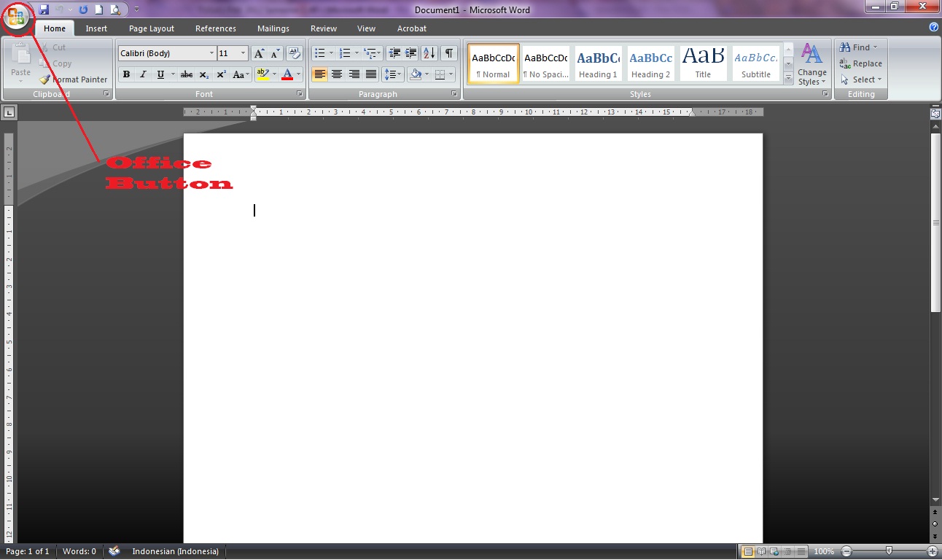This screenshot has height=560, width=942.
Task: Open the Acrobat tab
Action: click(x=412, y=28)
